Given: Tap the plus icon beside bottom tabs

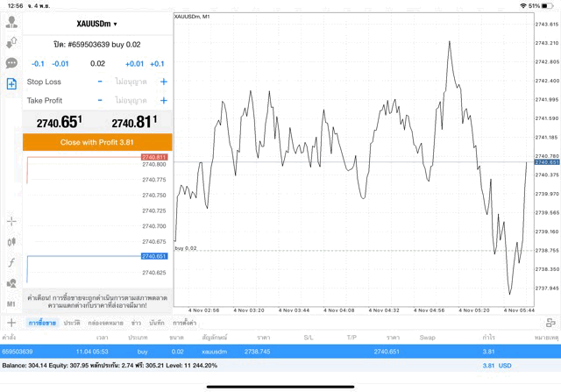Looking at the screenshot, I should (11, 323).
